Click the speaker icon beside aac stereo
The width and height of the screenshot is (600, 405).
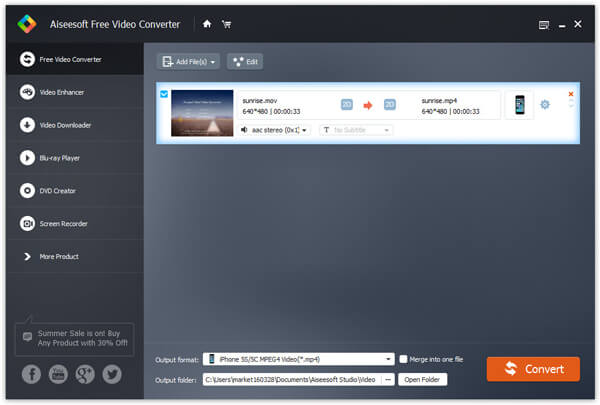pos(244,130)
